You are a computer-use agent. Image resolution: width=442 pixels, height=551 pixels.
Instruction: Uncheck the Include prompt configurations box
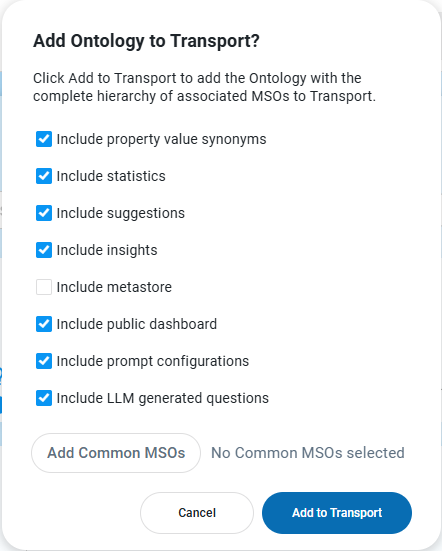pos(44,361)
